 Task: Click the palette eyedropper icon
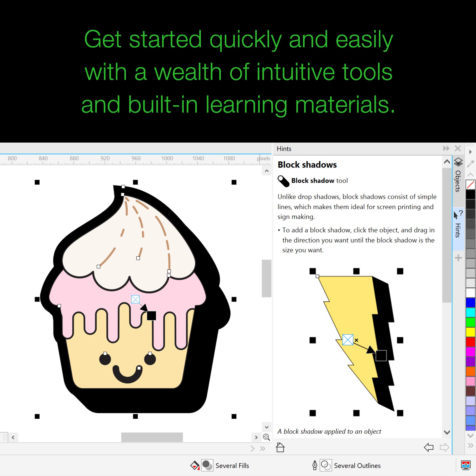click(470, 164)
